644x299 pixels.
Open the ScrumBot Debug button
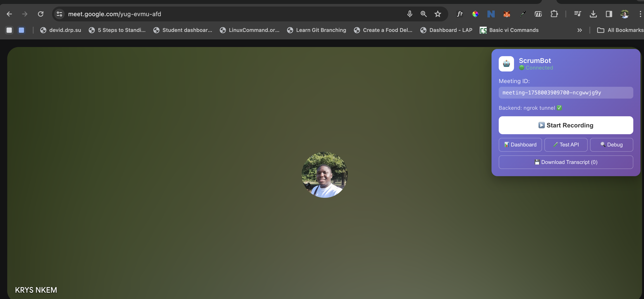(611, 145)
